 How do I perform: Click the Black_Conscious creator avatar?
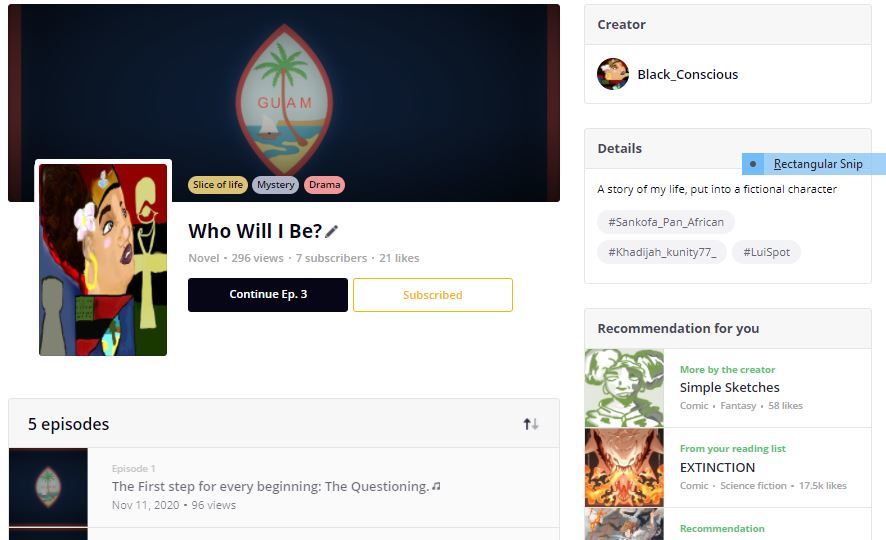click(613, 74)
